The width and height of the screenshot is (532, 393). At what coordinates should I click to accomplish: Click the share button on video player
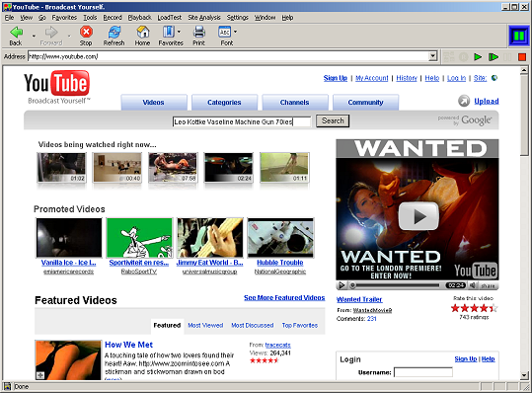click(x=488, y=285)
